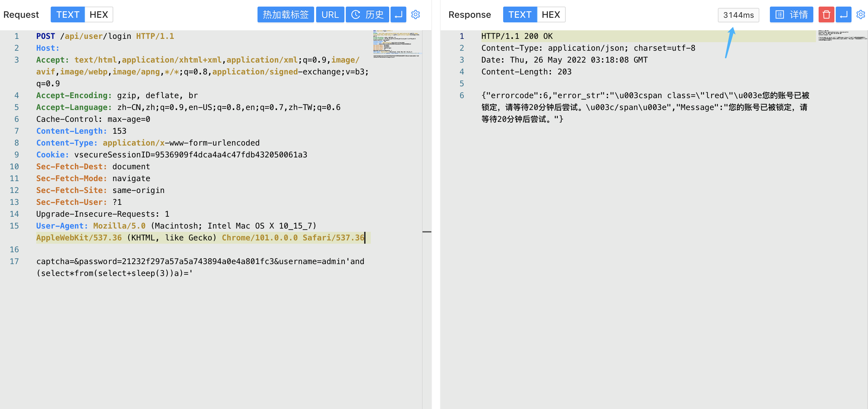The height and width of the screenshot is (409, 868).
Task: Click the Request settings gear icon
Action: coord(416,14)
